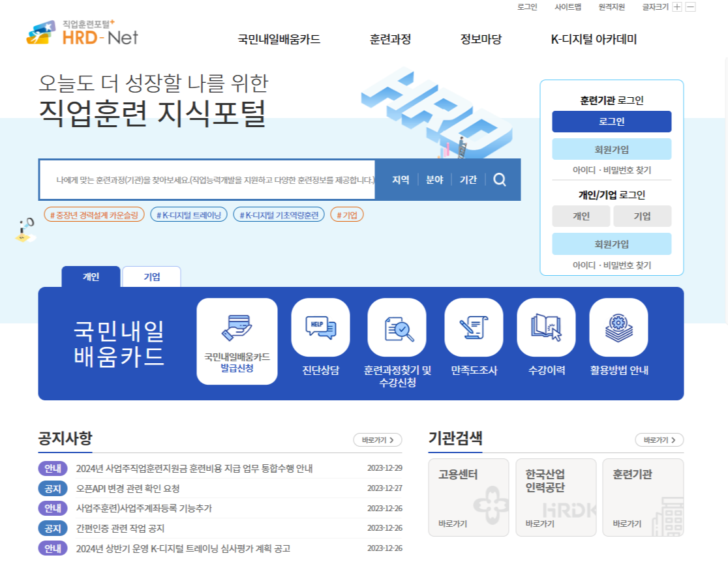Click the 개인 login button
Image resolution: width=728 pixels, height=564 pixels.
tap(581, 216)
